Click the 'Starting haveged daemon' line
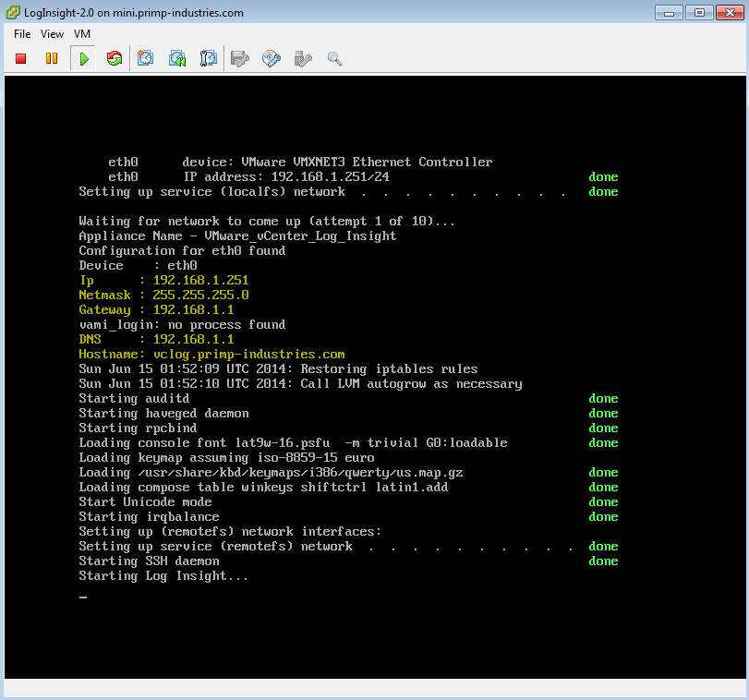This screenshot has height=700, width=749. (163, 413)
